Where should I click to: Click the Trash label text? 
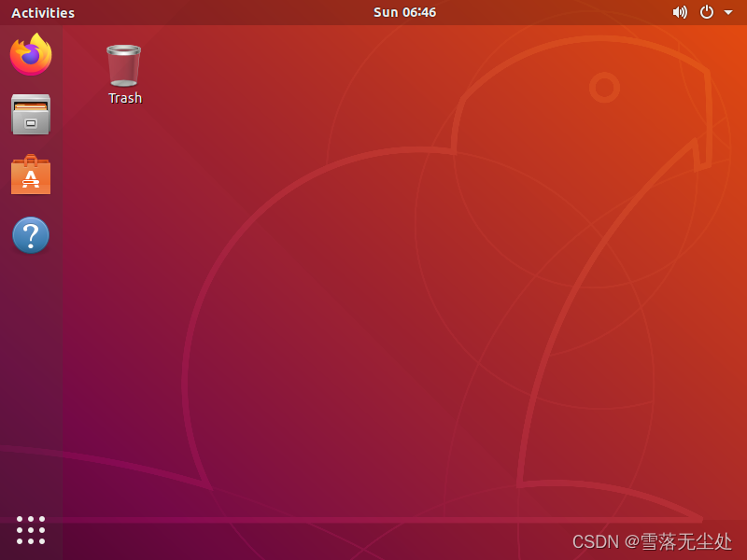[x=125, y=98]
